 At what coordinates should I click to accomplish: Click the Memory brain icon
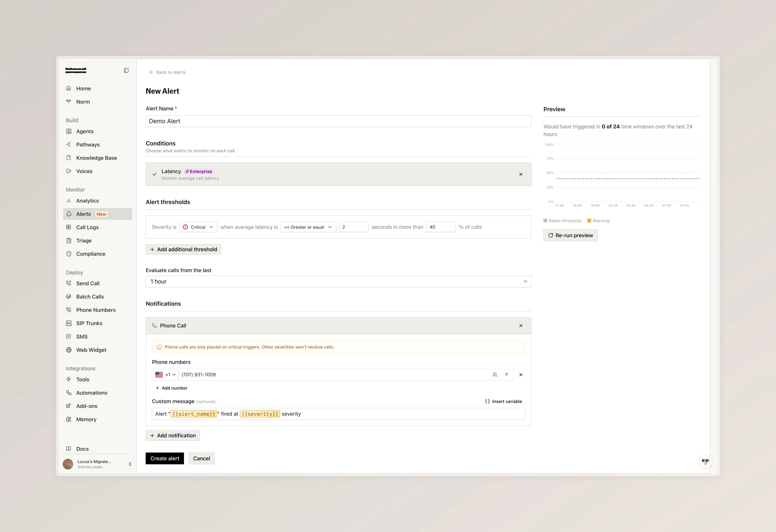pos(69,419)
